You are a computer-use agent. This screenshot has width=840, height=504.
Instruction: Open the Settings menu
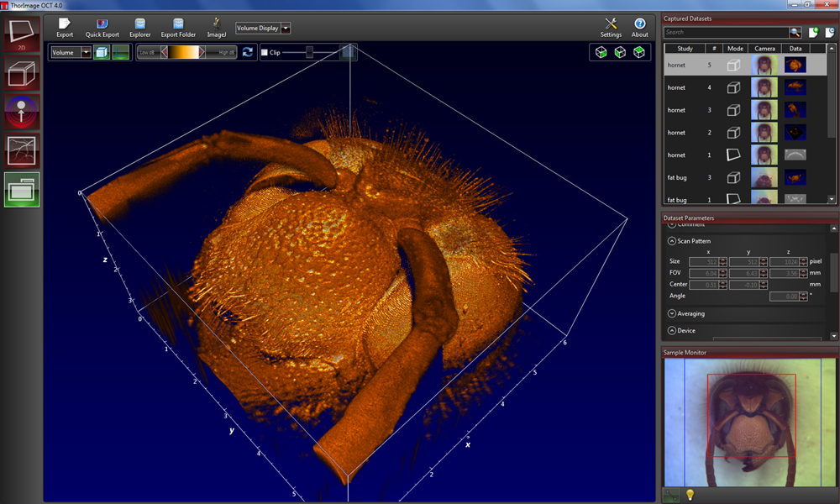click(611, 27)
